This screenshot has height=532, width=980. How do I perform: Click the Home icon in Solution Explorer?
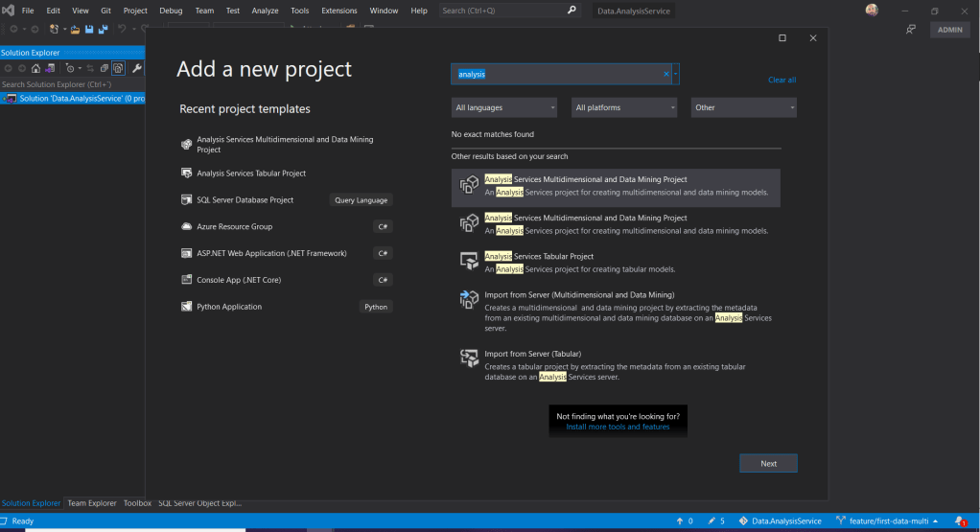35,68
